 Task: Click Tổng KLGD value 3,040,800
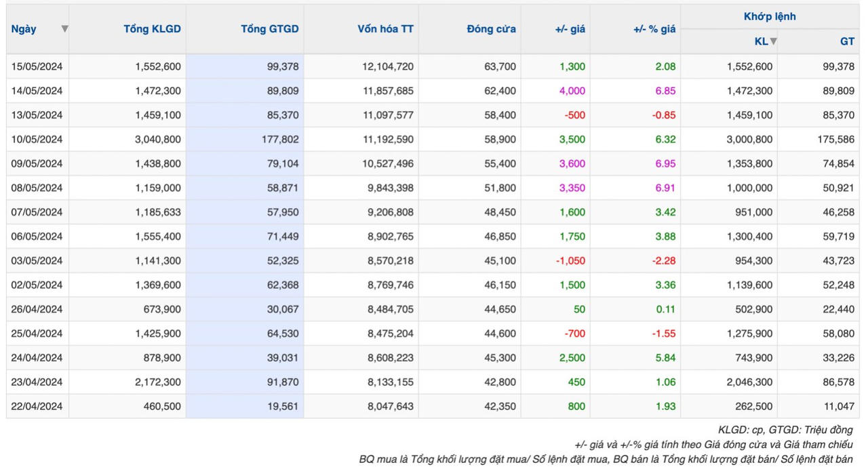point(158,140)
